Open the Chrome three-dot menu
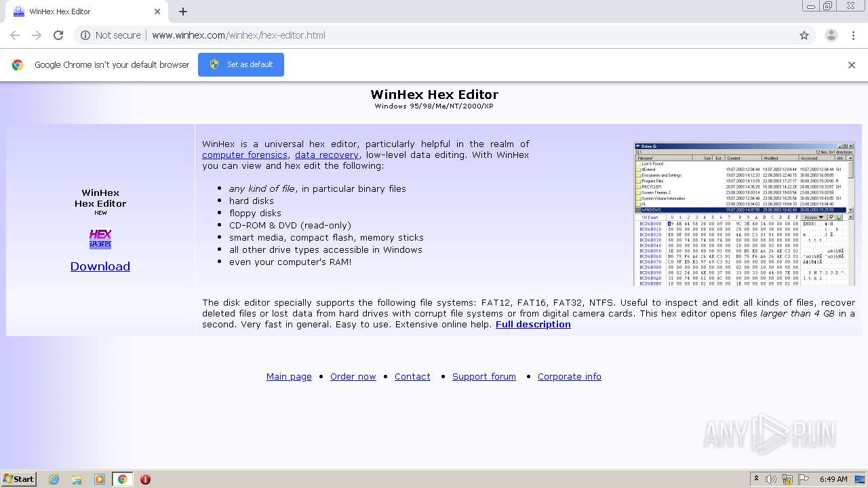Viewport: 868px width, 488px height. (x=853, y=35)
